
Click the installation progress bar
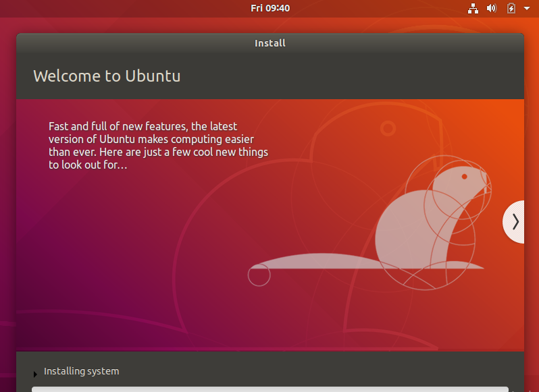point(270,389)
